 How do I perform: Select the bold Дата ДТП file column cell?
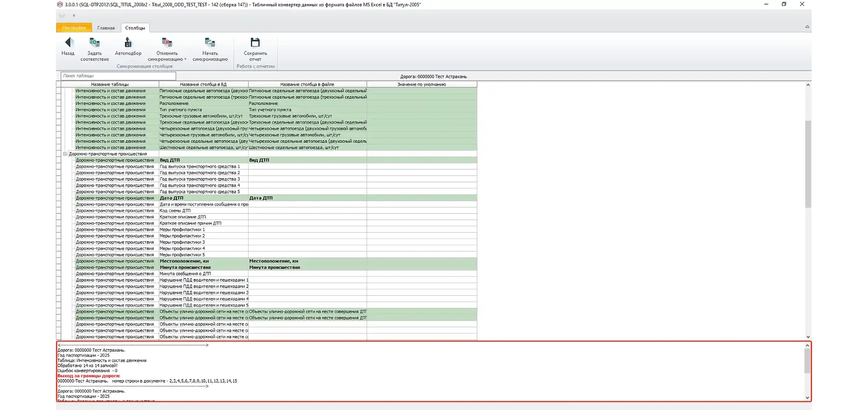click(307, 198)
